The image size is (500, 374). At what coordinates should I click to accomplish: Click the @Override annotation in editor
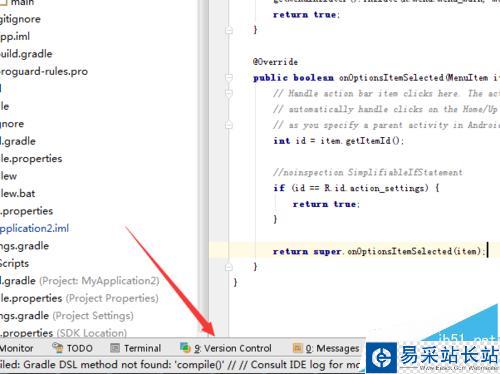(x=275, y=62)
